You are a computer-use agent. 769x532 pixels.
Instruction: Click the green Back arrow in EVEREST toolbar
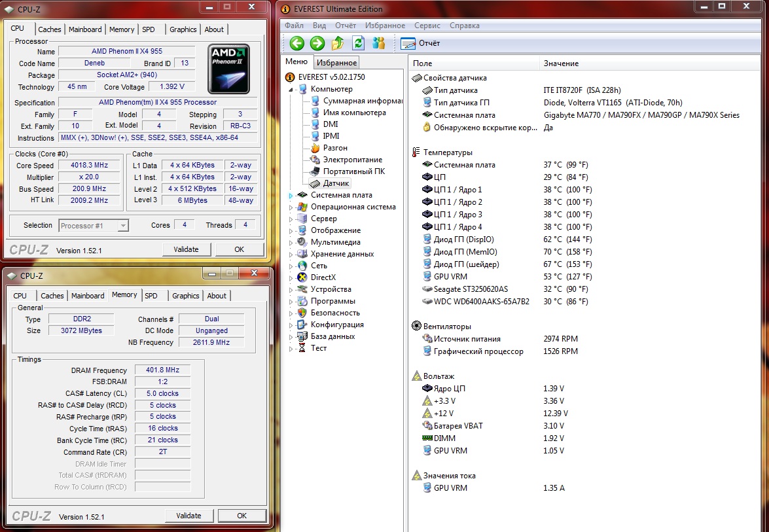[297, 43]
